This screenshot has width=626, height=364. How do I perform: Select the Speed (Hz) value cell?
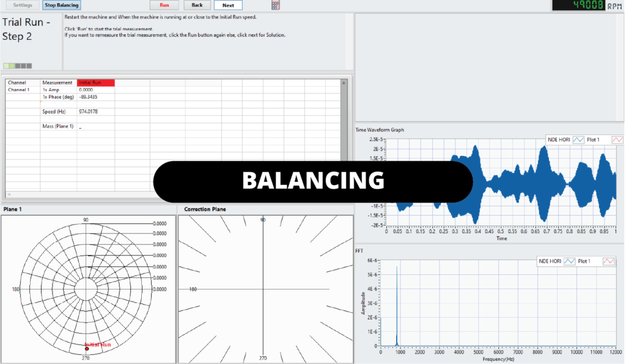pos(95,112)
